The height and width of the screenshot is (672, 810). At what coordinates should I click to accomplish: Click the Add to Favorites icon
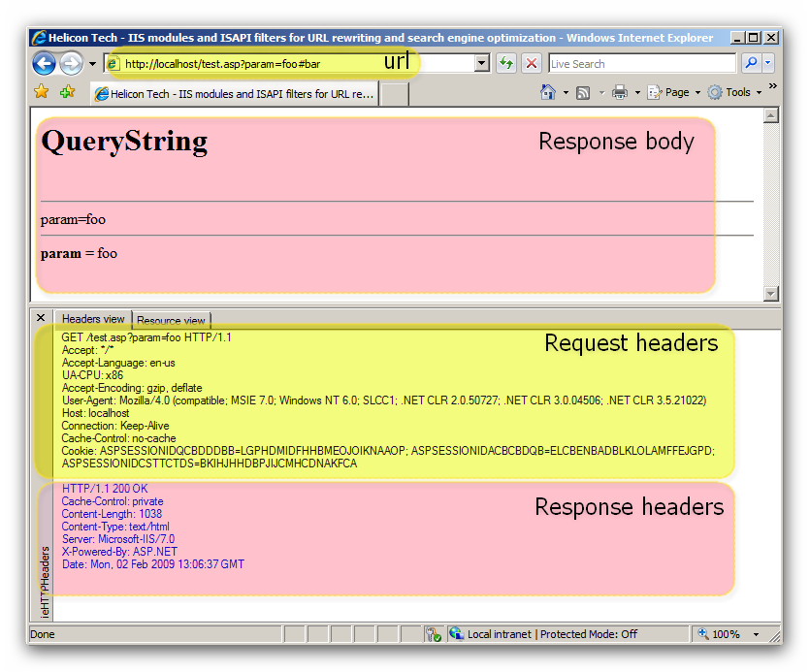coord(67,92)
